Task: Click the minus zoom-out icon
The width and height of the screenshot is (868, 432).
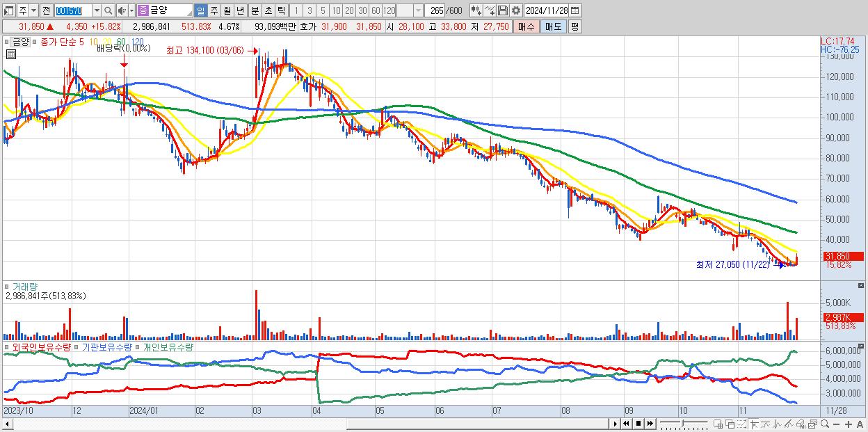Action: [x=837, y=424]
